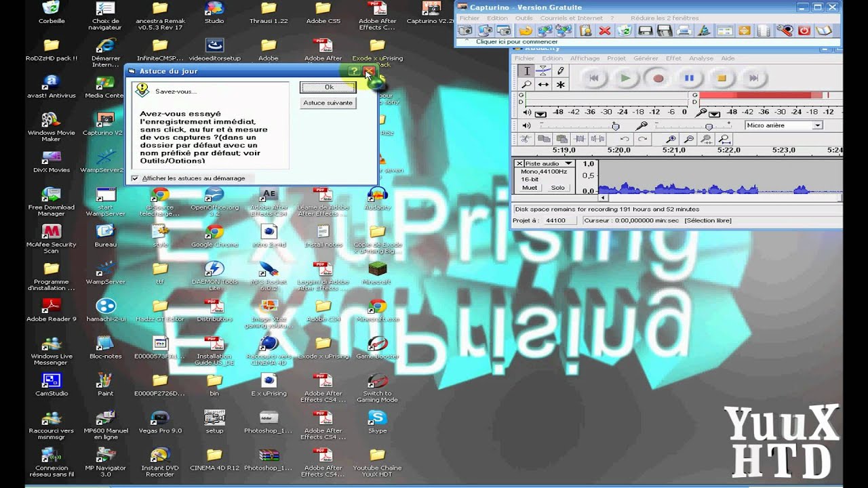
Task: Select the Vegas Pro 9.0 desktop icon
Action: pyautogui.click(x=160, y=422)
